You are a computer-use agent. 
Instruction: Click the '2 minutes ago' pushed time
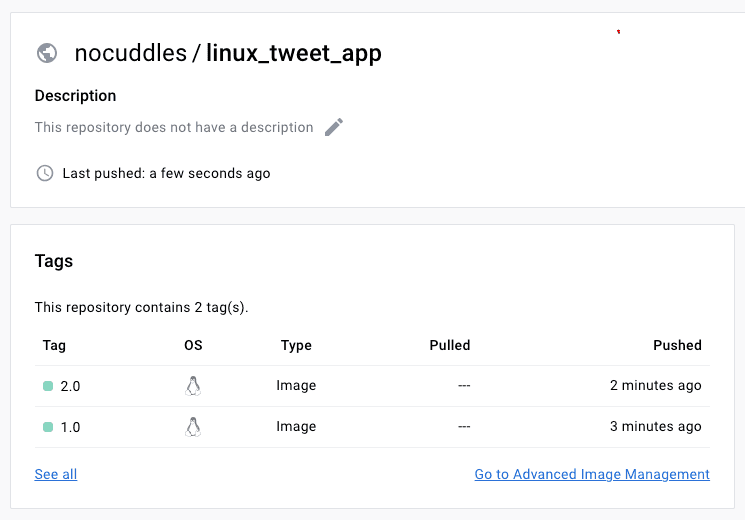click(x=656, y=385)
